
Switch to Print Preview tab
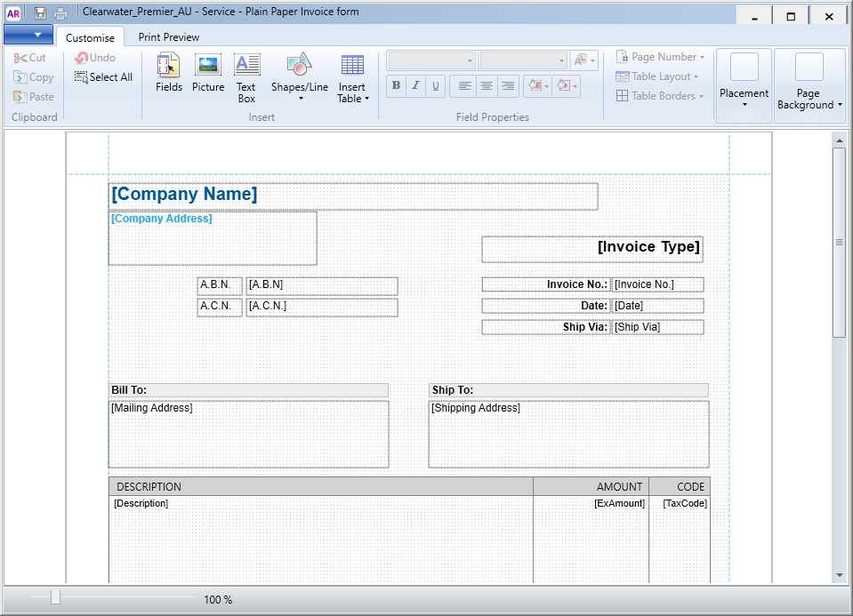(169, 37)
